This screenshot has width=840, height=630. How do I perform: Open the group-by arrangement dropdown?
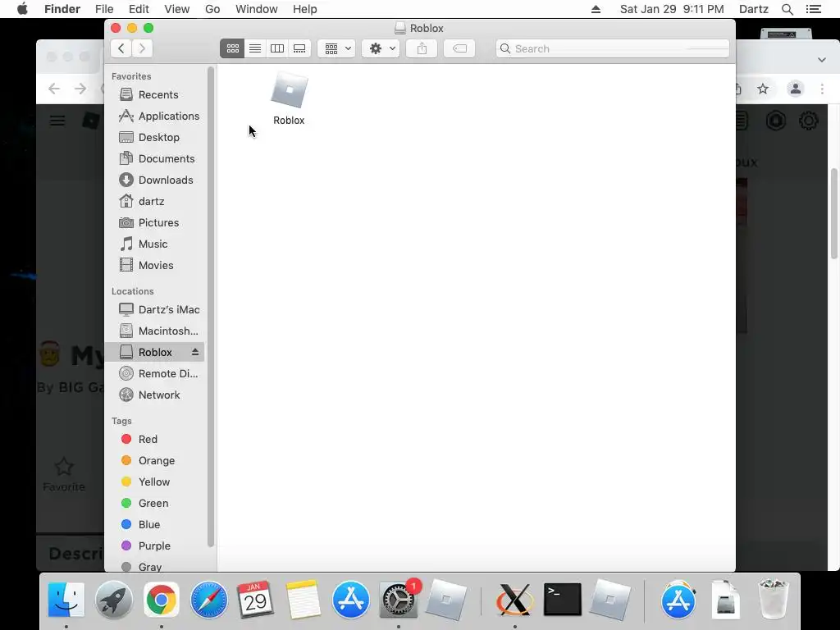click(337, 48)
